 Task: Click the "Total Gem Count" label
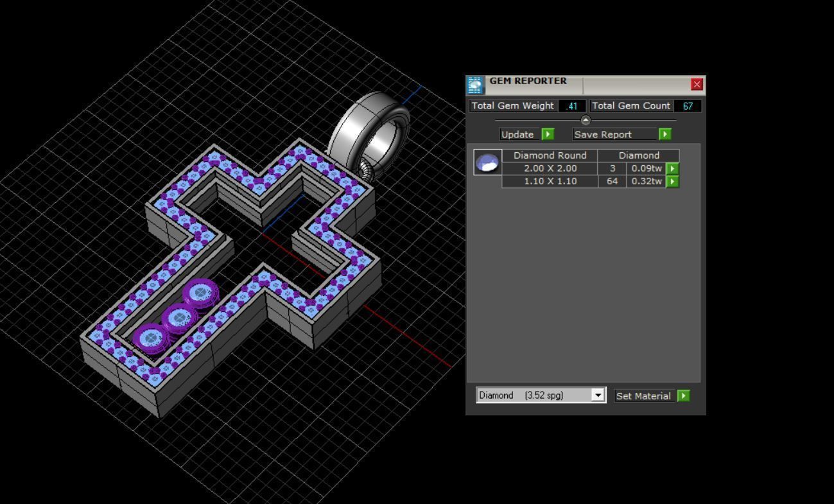pos(630,106)
